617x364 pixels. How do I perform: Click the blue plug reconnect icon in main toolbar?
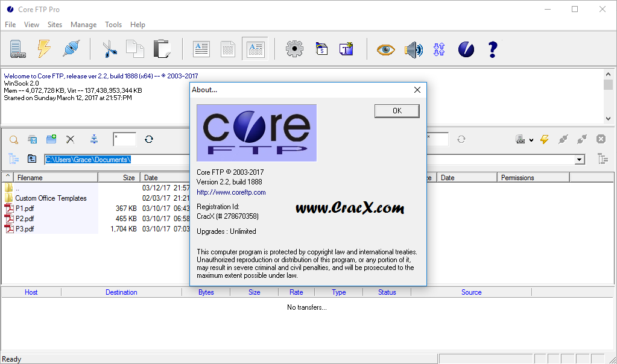point(71,49)
